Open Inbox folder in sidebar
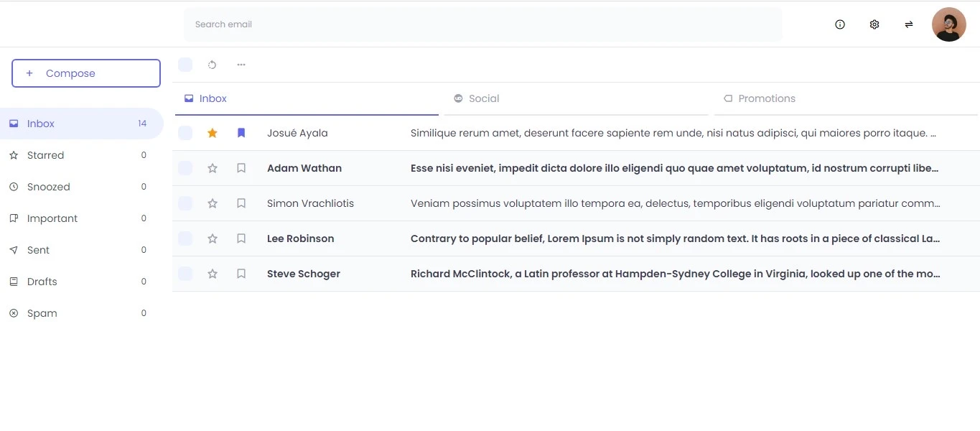 point(80,124)
